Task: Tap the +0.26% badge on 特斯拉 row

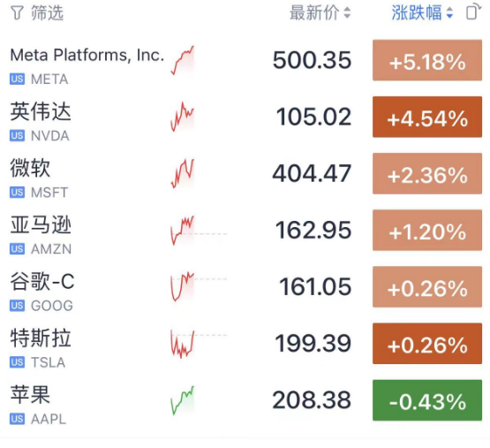Action: pyautogui.click(x=427, y=344)
